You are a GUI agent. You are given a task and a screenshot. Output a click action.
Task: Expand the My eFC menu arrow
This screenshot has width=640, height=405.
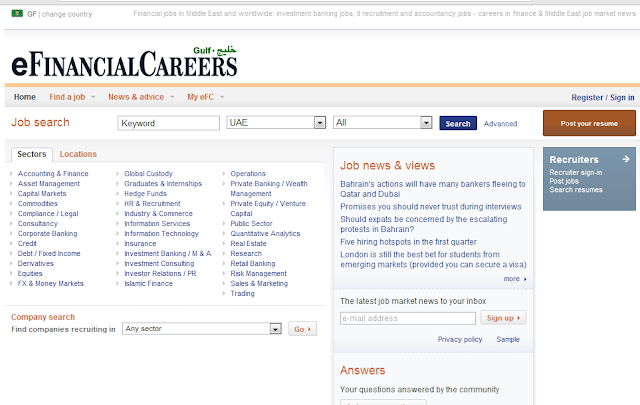(222, 97)
